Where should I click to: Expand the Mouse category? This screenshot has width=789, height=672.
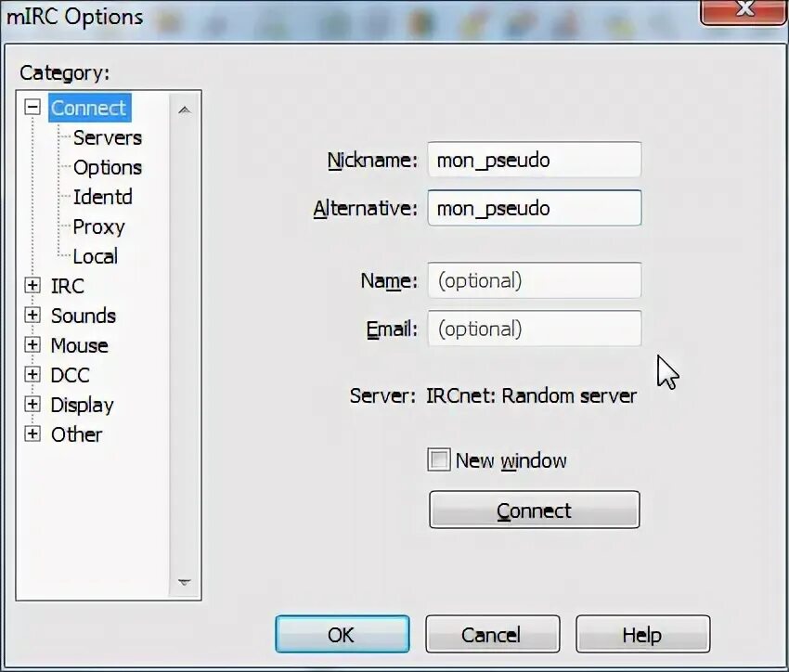click(32, 344)
